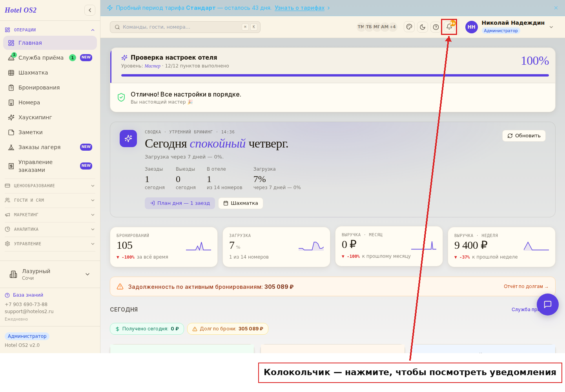This screenshot has width=565, height=392.
Task: Click the green shield check icon
Action: (121, 97)
